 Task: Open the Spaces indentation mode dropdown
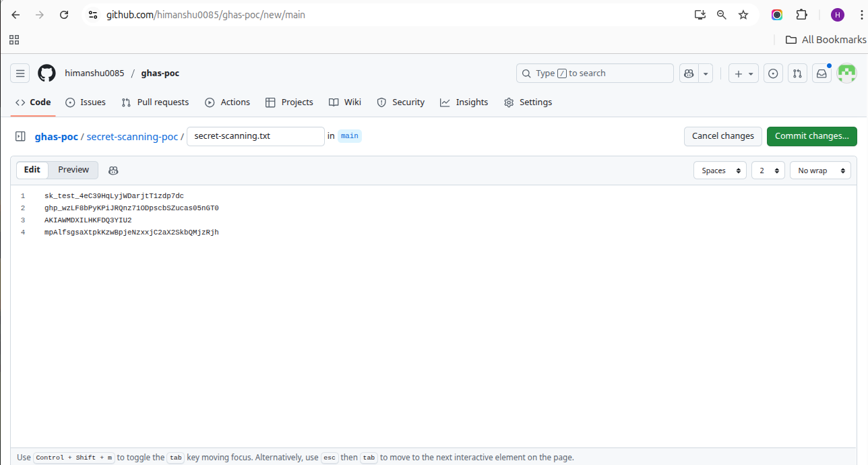tap(720, 170)
